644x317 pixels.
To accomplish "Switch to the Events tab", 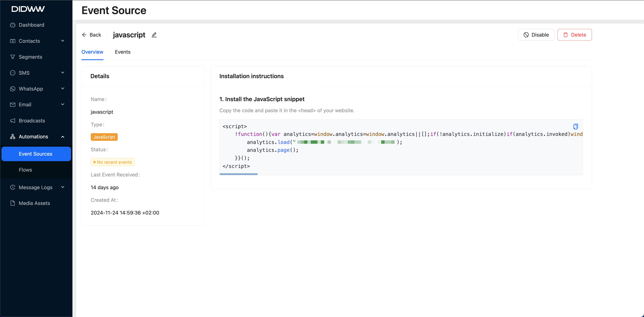I will (122, 52).
